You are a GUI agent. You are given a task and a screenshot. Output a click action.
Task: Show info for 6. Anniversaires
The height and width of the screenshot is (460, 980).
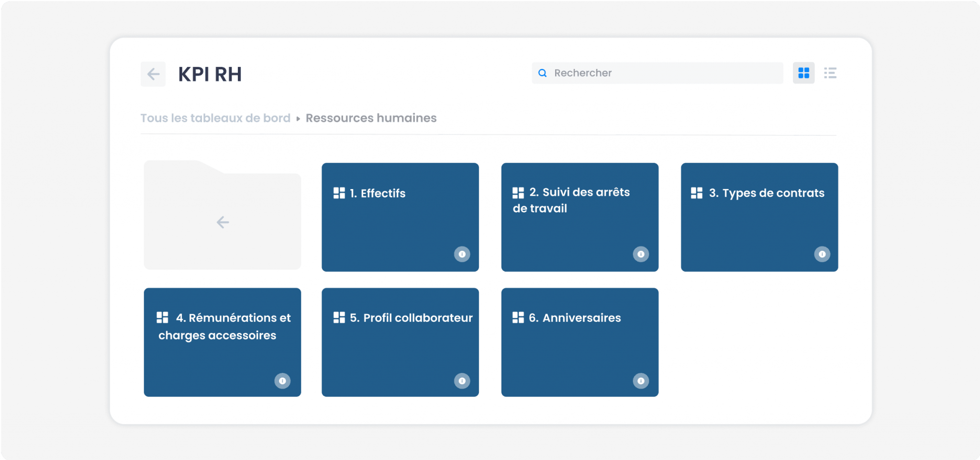pos(641,381)
